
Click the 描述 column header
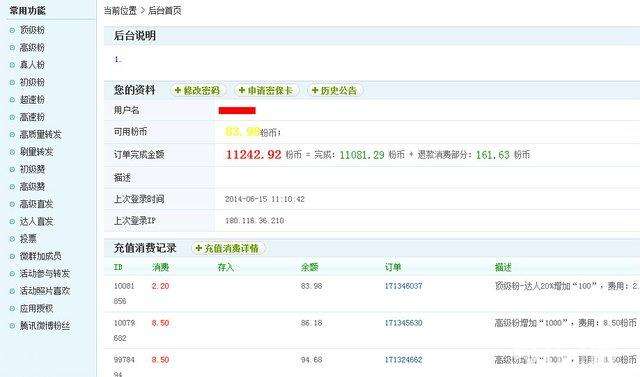503,267
